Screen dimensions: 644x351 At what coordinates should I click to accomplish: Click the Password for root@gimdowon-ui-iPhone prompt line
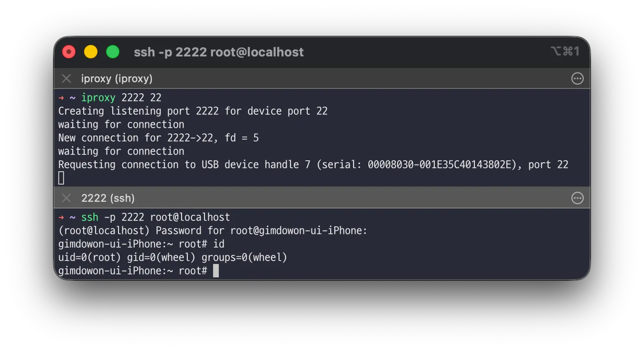pos(213,230)
